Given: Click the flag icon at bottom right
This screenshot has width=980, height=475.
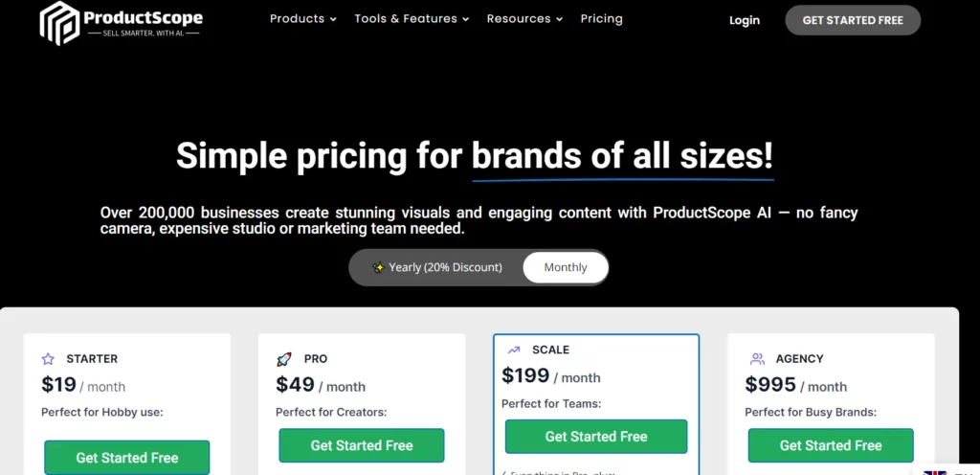Looking at the screenshot, I should pyautogui.click(x=935, y=472).
